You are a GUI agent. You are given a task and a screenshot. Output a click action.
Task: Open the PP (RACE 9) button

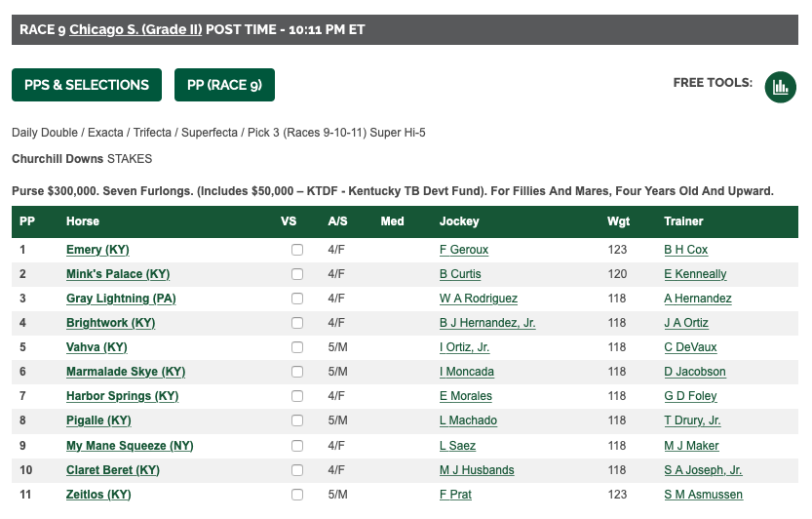tap(224, 85)
